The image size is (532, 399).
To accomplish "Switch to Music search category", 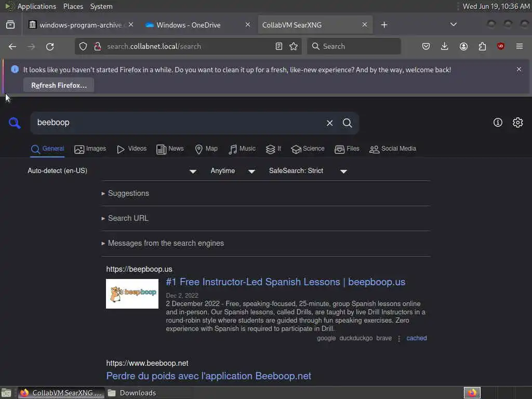I will tap(242, 149).
